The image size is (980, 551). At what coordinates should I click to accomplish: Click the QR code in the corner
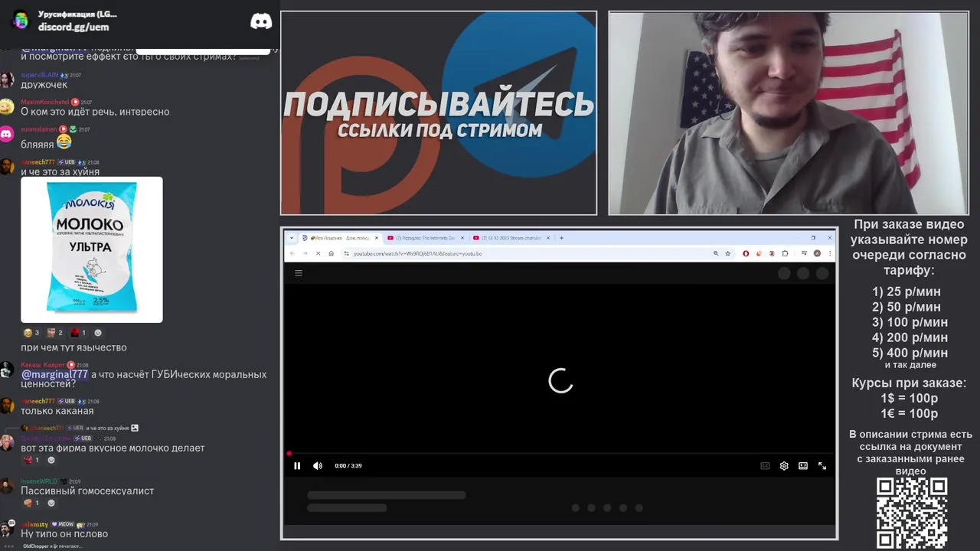pyautogui.click(x=911, y=512)
